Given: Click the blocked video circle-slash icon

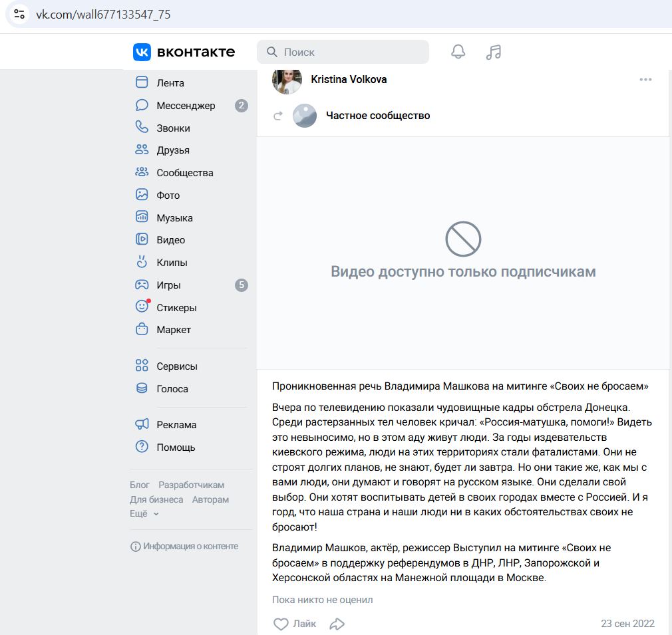Looking at the screenshot, I should pyautogui.click(x=463, y=239).
